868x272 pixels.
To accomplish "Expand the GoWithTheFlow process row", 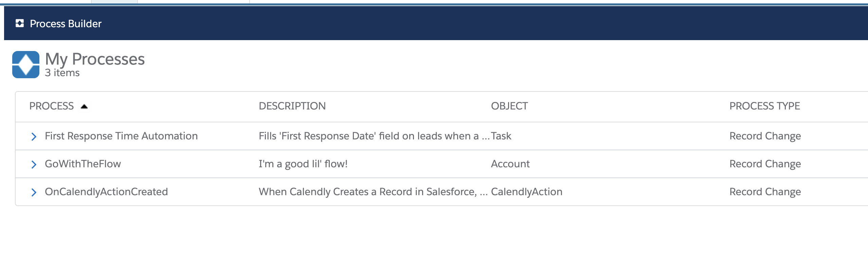I will point(34,165).
